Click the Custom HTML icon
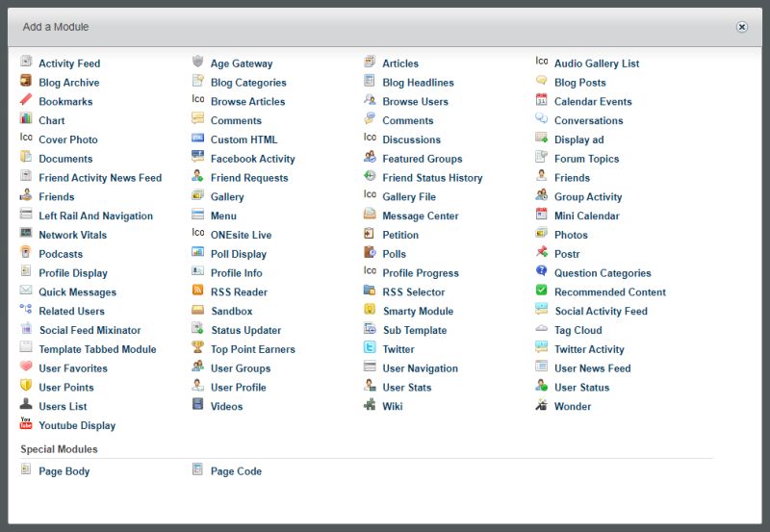The image size is (770, 532). [198, 138]
